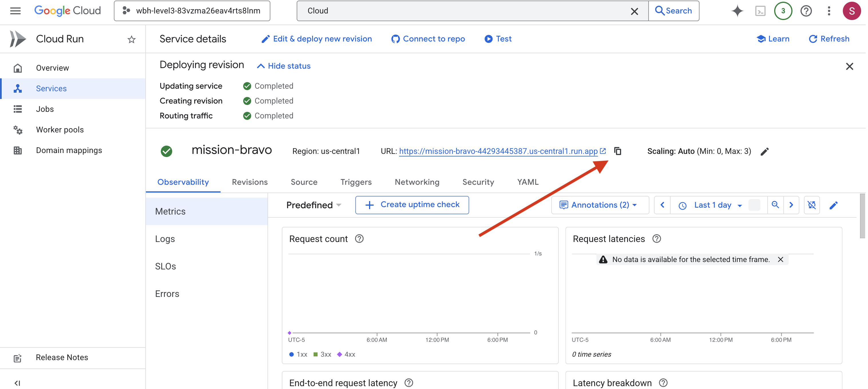Click the edit scaling pencil icon
The width and height of the screenshot is (868, 389).
tap(764, 152)
